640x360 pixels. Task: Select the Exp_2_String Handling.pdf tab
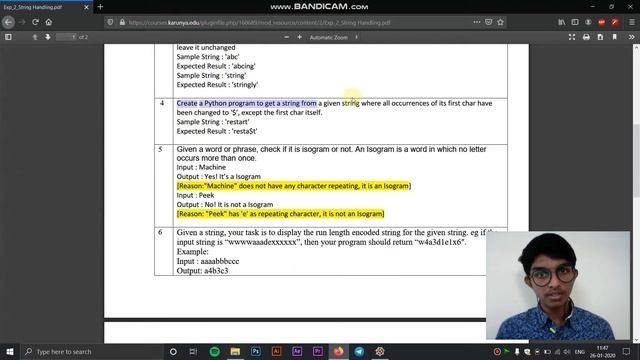46,7
